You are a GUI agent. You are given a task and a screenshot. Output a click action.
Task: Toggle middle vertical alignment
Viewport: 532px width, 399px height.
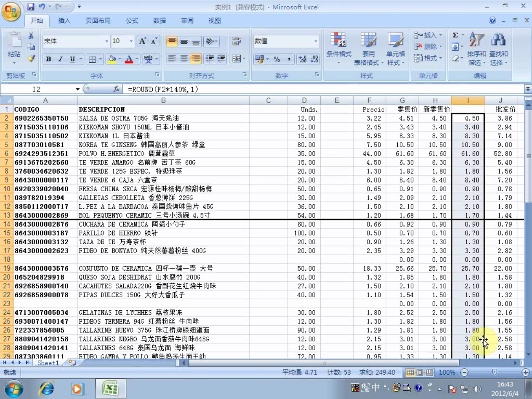[x=184, y=41]
